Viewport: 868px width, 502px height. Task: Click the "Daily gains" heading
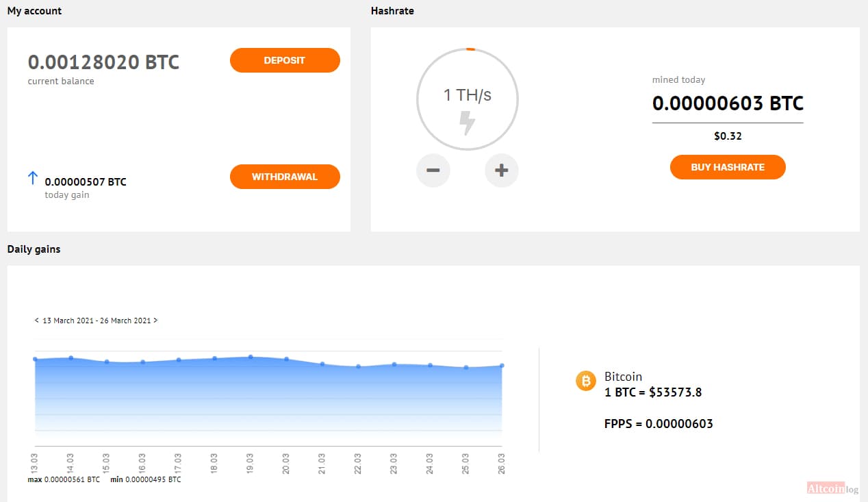pyautogui.click(x=34, y=249)
